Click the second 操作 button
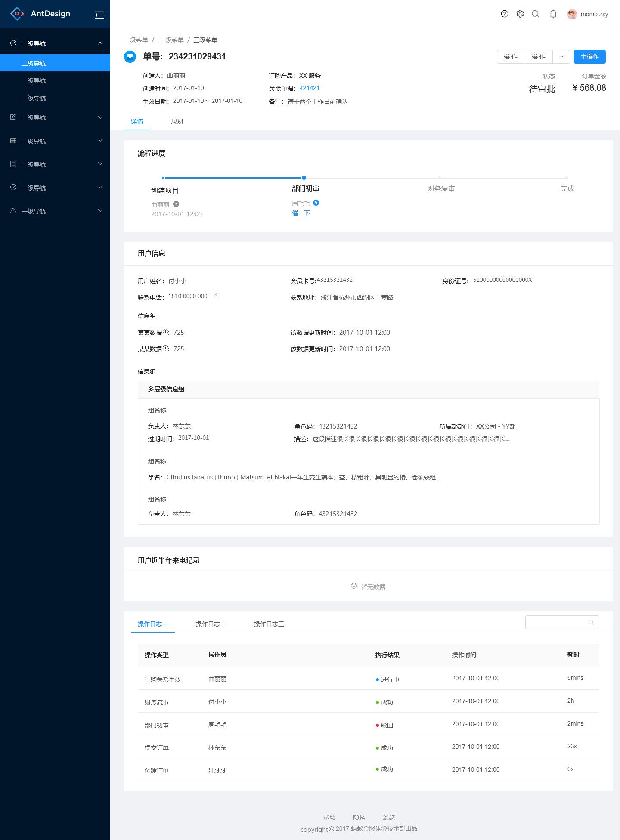This screenshot has width=620, height=840. pyautogui.click(x=539, y=57)
